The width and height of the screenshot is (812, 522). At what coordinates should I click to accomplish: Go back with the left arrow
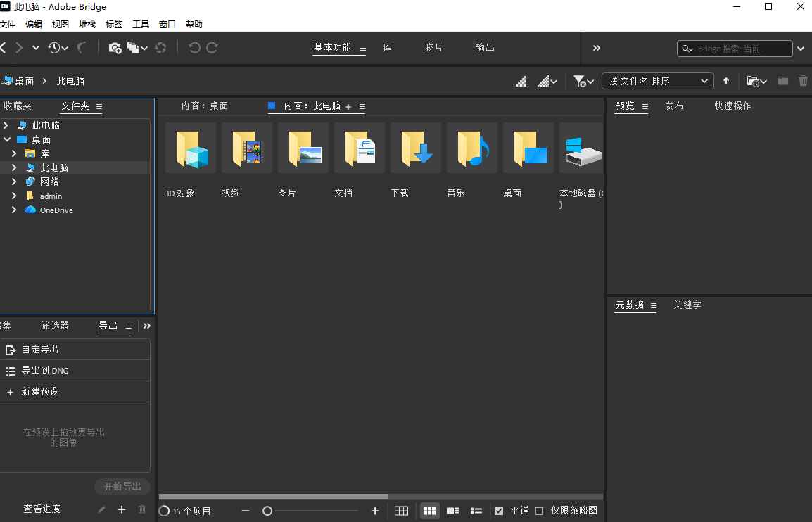pyautogui.click(x=3, y=48)
